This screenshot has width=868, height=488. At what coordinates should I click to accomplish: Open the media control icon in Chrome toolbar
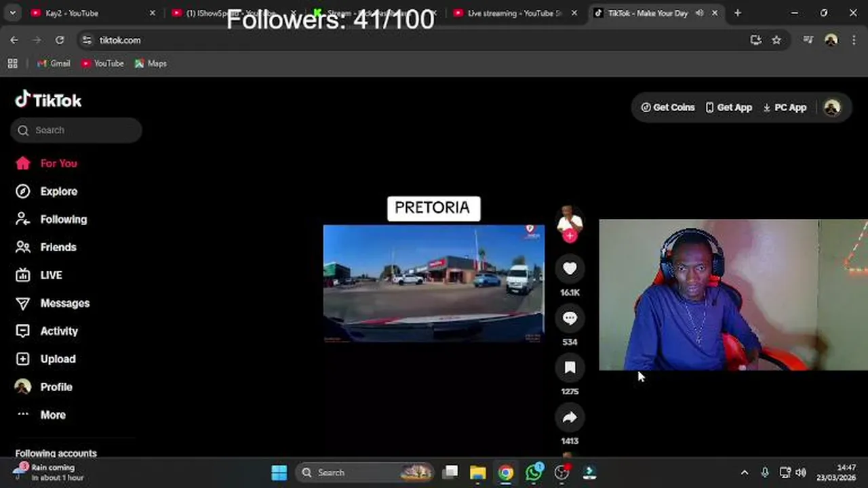pos(808,40)
